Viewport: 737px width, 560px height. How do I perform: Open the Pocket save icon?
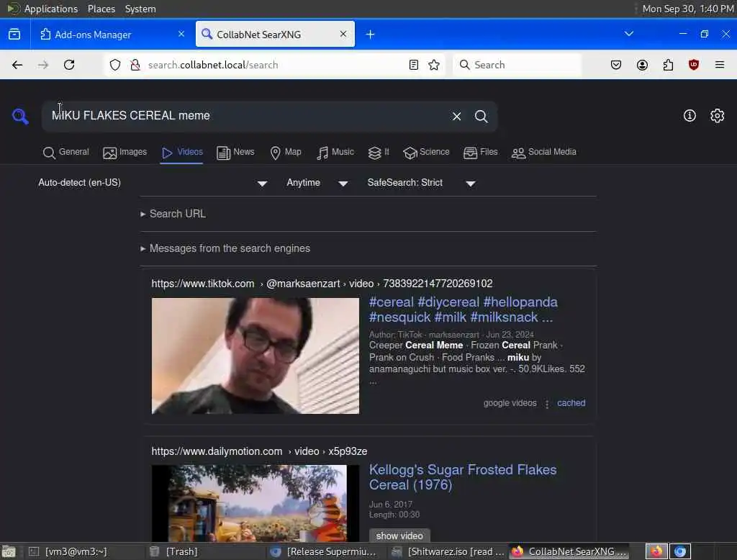click(x=616, y=65)
